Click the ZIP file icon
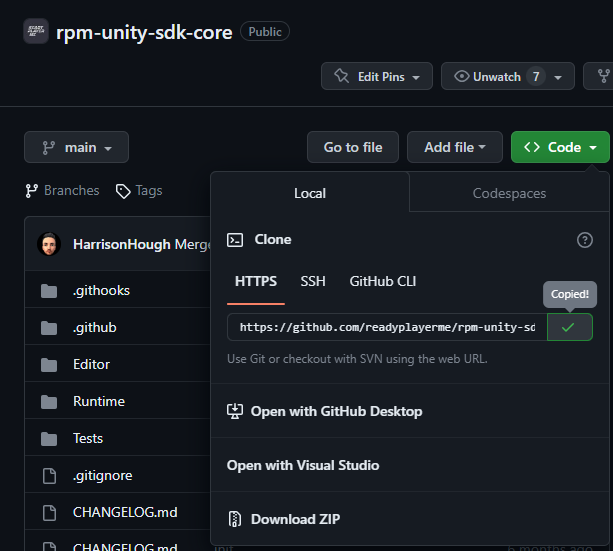 click(x=235, y=519)
